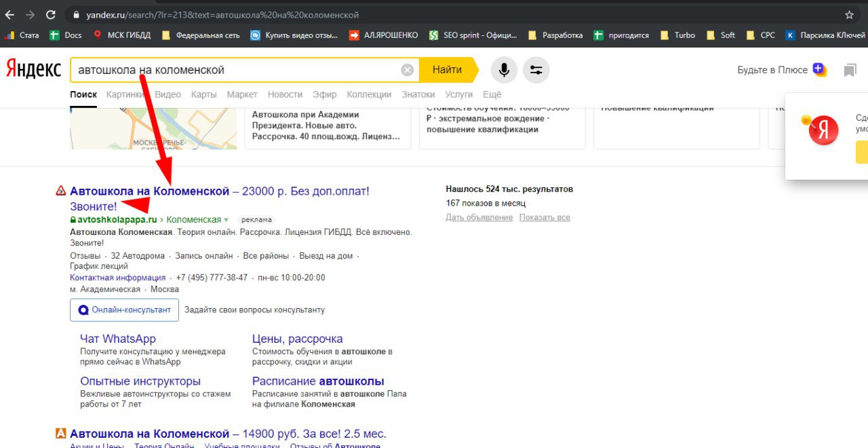Image resolution: width=868 pixels, height=448 pixels.
Task: Open Yandex collections bookmark icon
Action: click(850, 70)
